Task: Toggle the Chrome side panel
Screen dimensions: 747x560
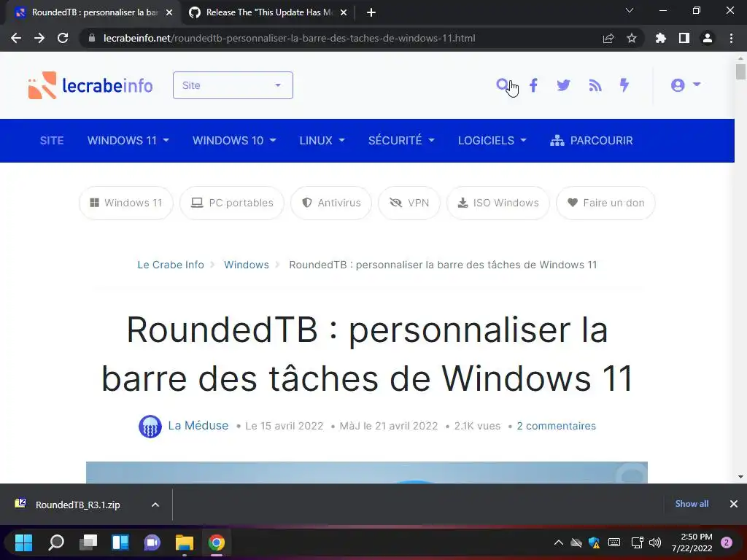Action: pos(684,38)
